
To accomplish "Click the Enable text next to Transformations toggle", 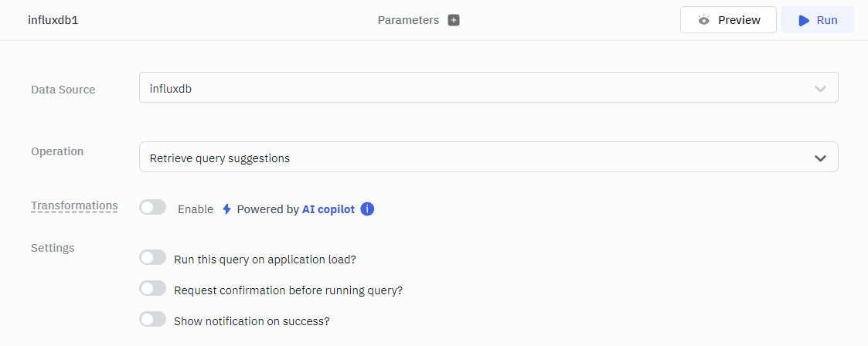I will coord(196,209).
